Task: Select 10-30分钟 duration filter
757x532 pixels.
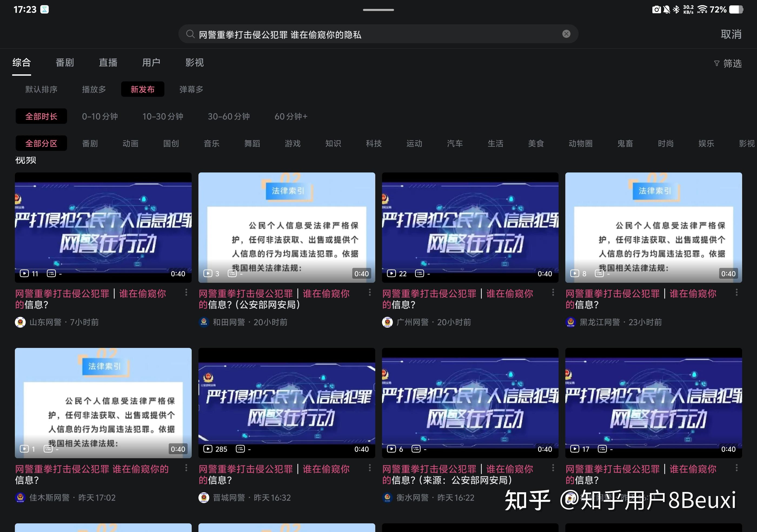Action: point(163,116)
